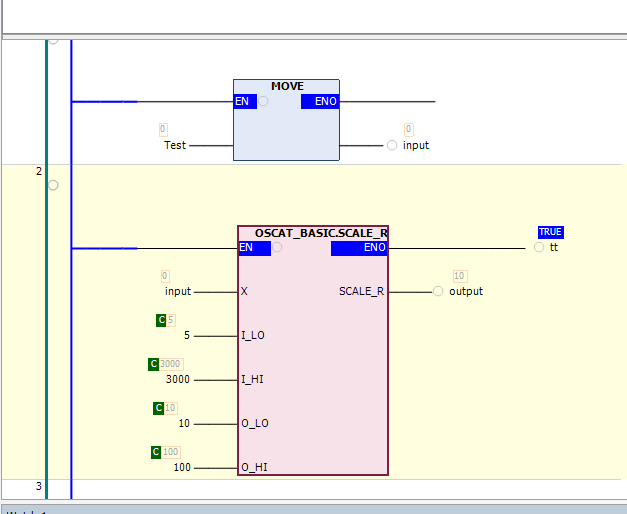
Task: Click the Test variable on the MOVE input
Action: [x=175, y=145]
